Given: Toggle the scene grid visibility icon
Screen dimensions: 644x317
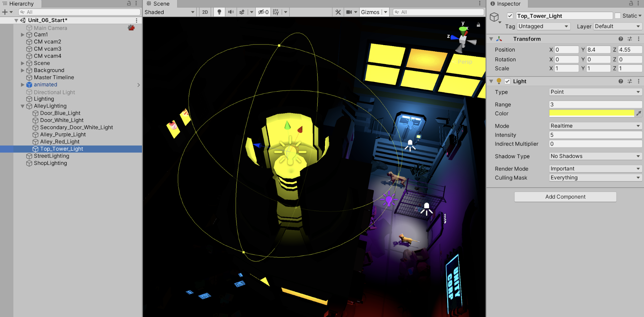Looking at the screenshot, I should (276, 12).
